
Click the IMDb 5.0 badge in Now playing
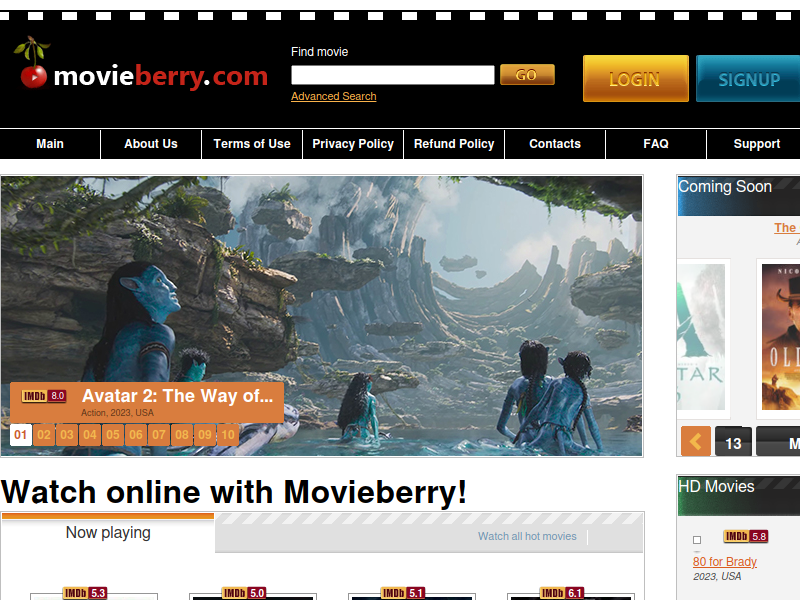[x=244, y=593]
